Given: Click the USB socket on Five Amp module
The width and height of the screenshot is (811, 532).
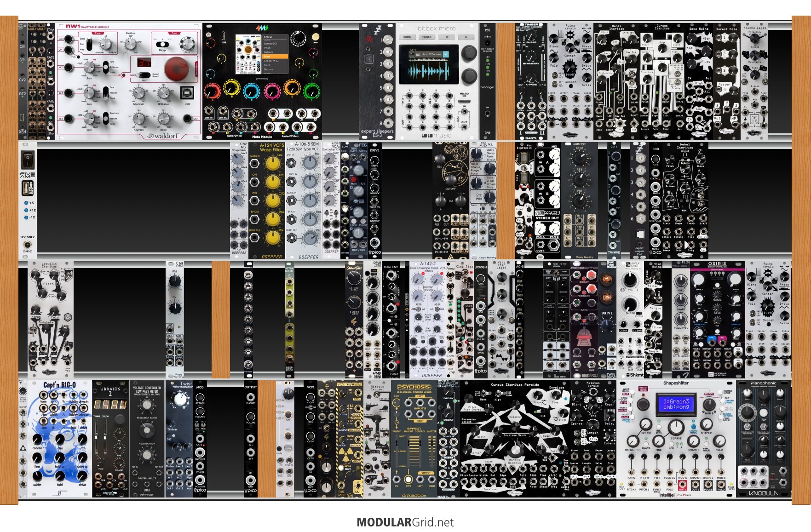Looking at the screenshot, I should [27, 188].
